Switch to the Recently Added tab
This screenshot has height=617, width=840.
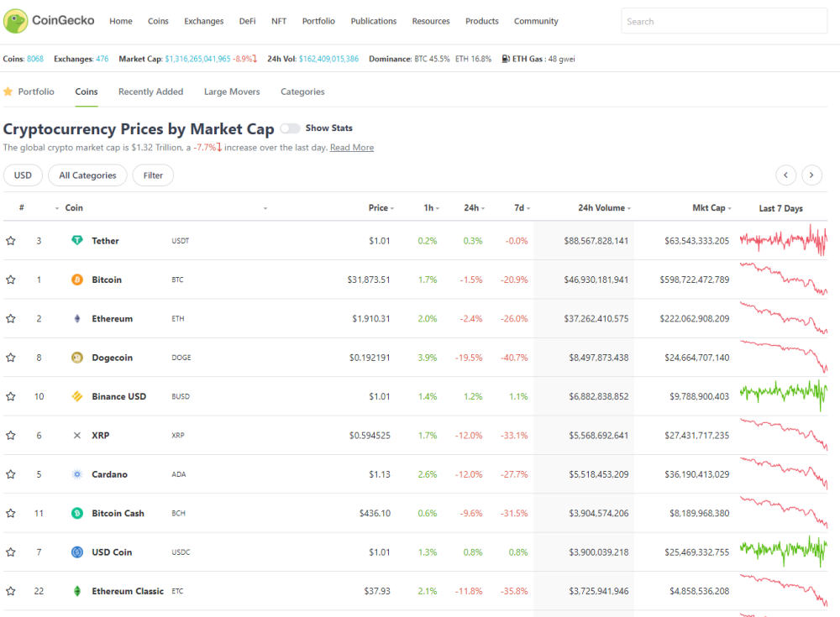tap(150, 92)
